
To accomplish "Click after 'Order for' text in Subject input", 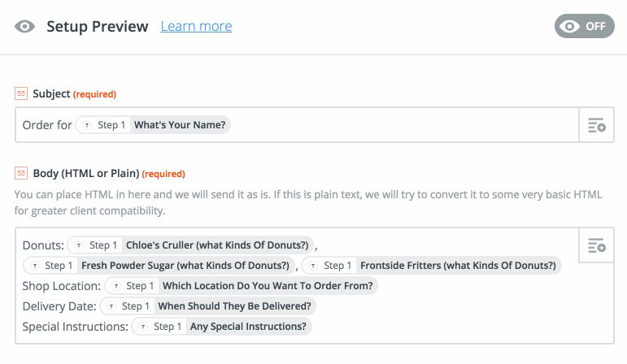I will 74,126.
